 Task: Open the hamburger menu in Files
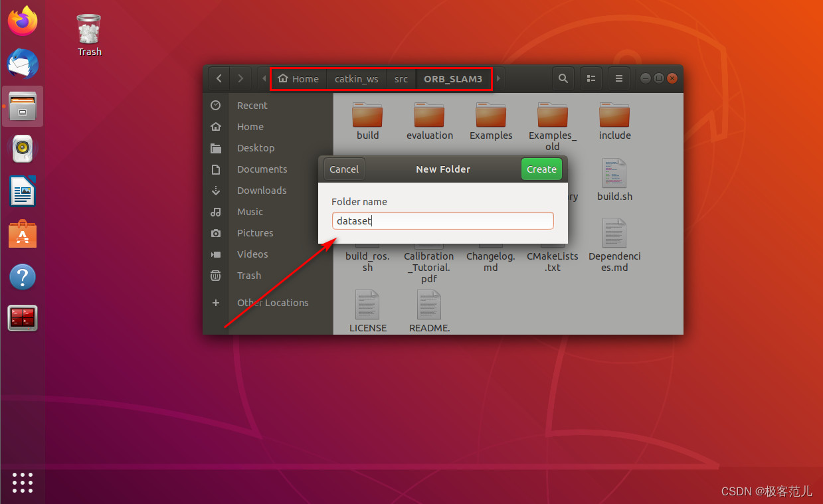618,78
